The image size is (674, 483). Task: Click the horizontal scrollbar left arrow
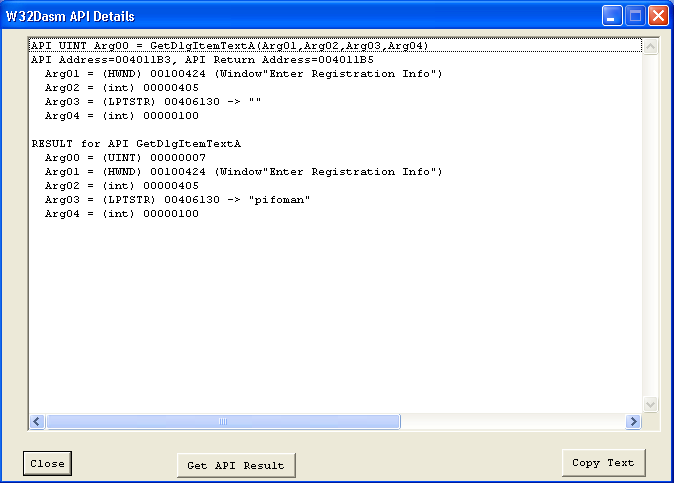[37, 422]
